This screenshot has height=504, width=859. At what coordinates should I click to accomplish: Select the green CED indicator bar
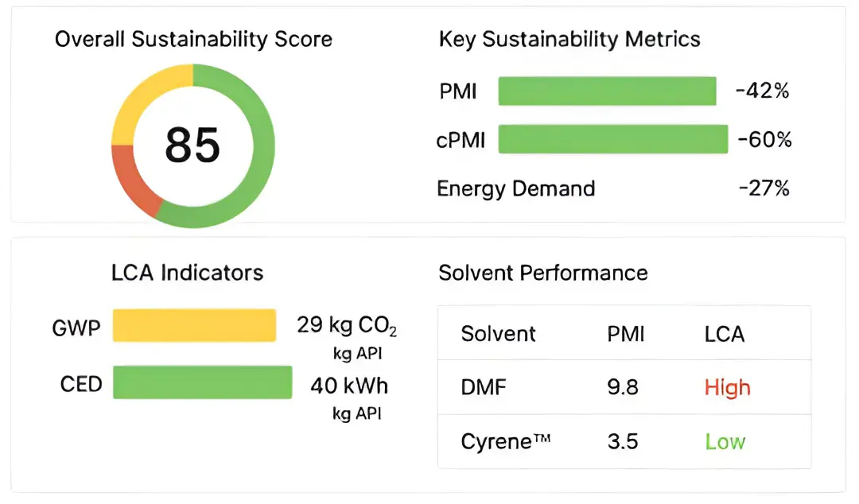(x=202, y=383)
